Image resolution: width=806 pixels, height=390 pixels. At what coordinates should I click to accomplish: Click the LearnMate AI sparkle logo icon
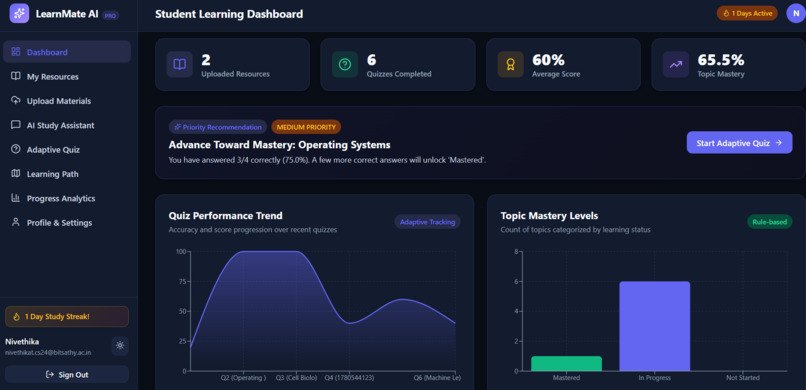point(19,14)
